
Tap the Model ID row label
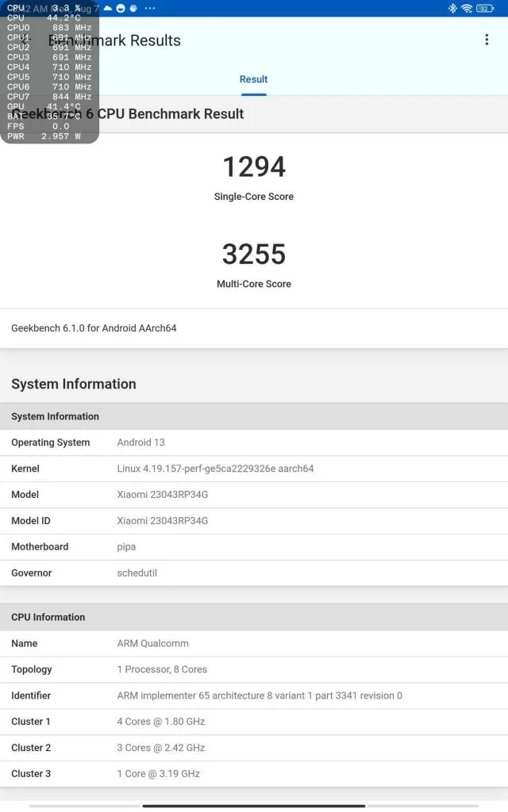[31, 521]
